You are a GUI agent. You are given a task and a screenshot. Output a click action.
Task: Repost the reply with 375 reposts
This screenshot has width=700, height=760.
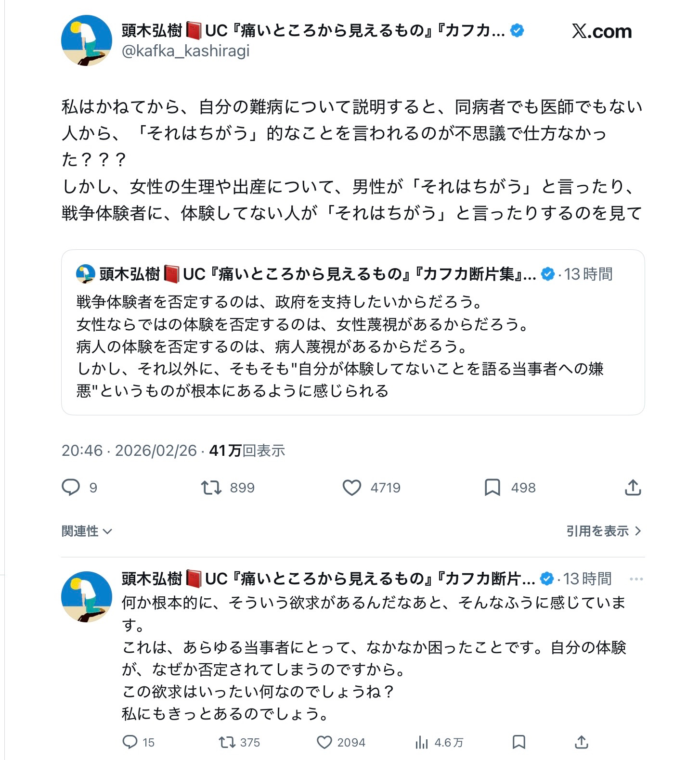click(227, 742)
